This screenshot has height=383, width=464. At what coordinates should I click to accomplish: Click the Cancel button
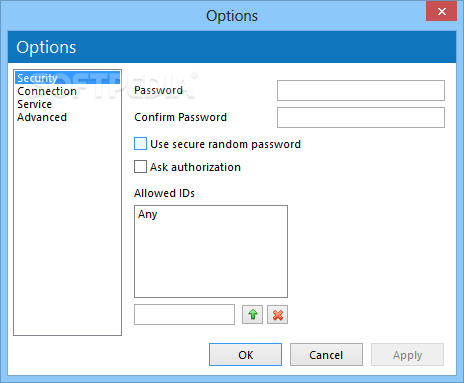click(326, 355)
